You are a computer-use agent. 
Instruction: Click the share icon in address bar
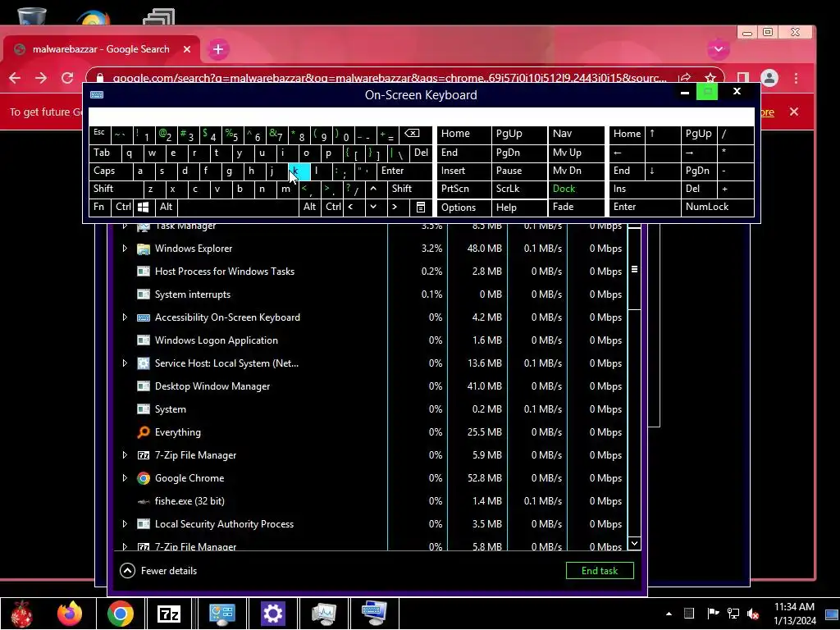click(x=685, y=78)
